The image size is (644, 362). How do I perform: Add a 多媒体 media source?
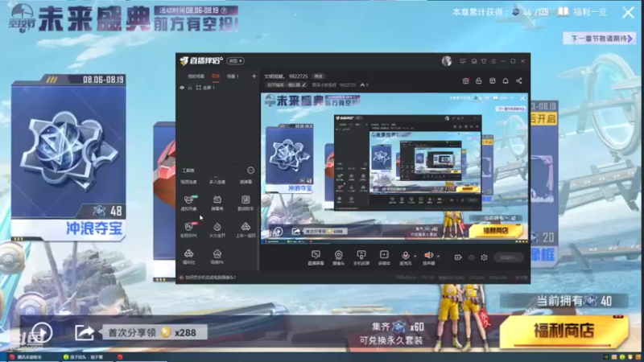[x=384, y=257]
